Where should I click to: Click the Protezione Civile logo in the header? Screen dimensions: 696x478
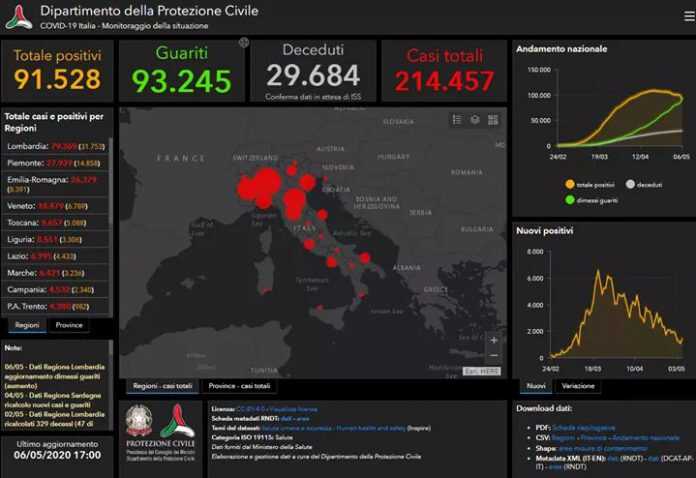[19, 17]
